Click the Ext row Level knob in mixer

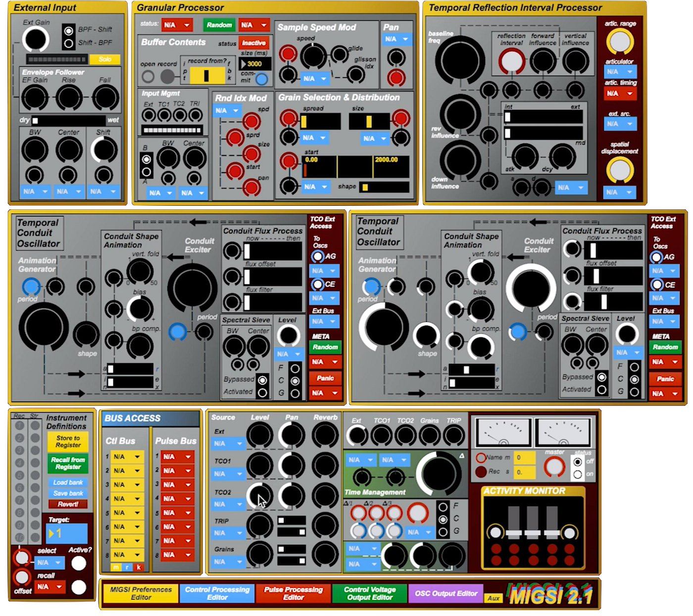(259, 435)
